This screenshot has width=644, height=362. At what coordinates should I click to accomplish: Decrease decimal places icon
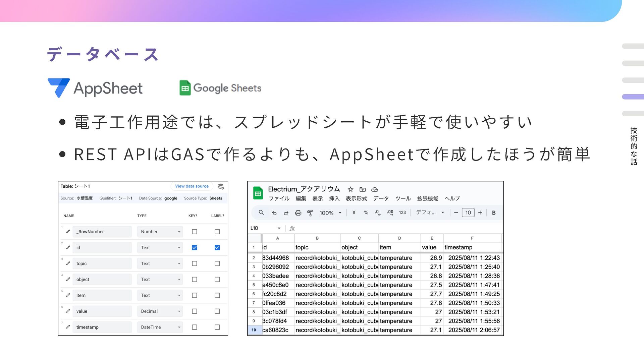click(378, 213)
